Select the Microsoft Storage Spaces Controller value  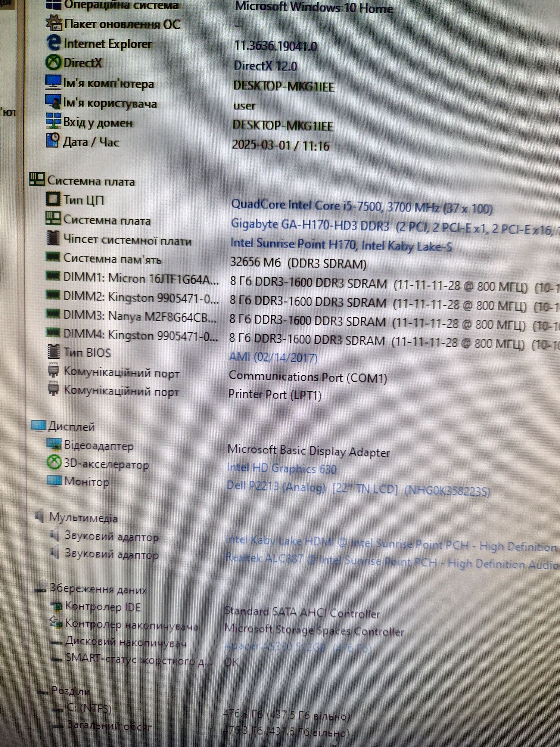click(x=314, y=630)
